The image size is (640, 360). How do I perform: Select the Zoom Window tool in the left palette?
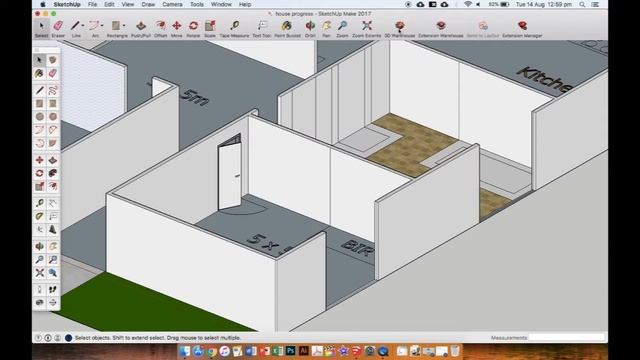pyautogui.click(x=53, y=260)
